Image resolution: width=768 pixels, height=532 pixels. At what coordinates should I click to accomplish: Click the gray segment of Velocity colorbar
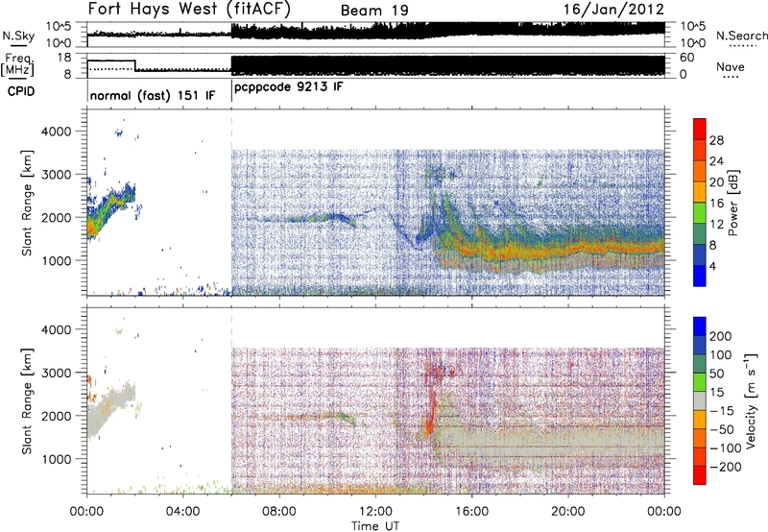[700, 400]
